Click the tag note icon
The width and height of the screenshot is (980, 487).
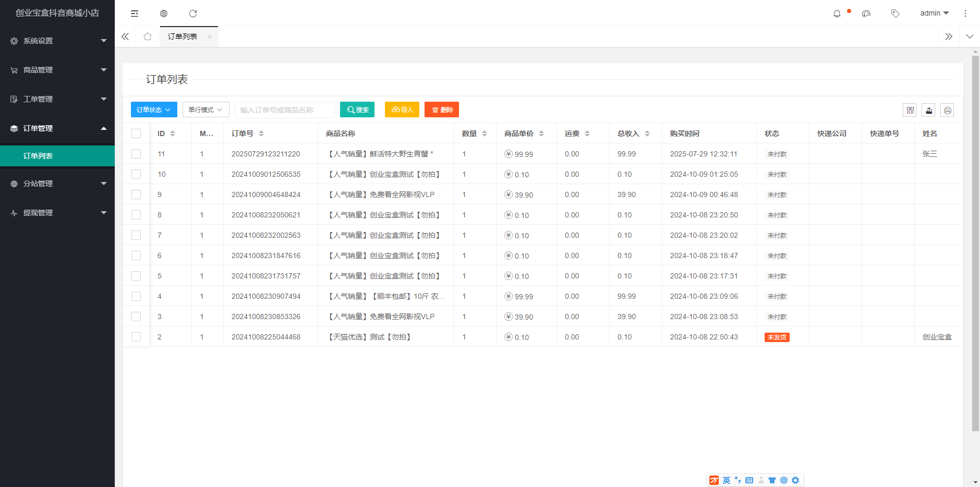896,14
